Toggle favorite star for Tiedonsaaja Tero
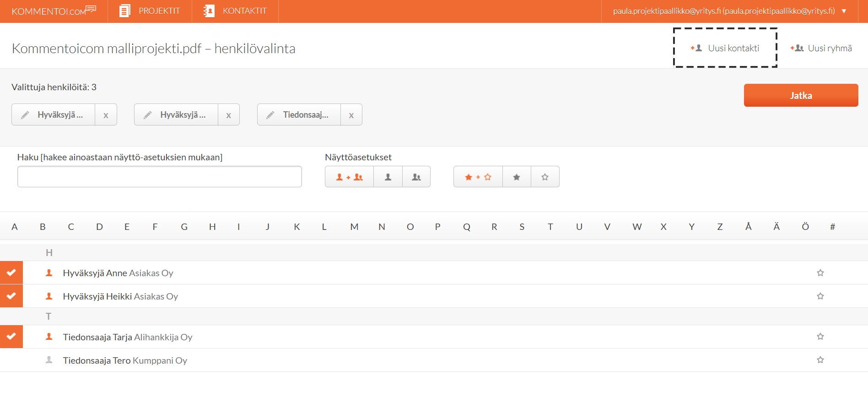The image size is (868, 398). tap(820, 360)
